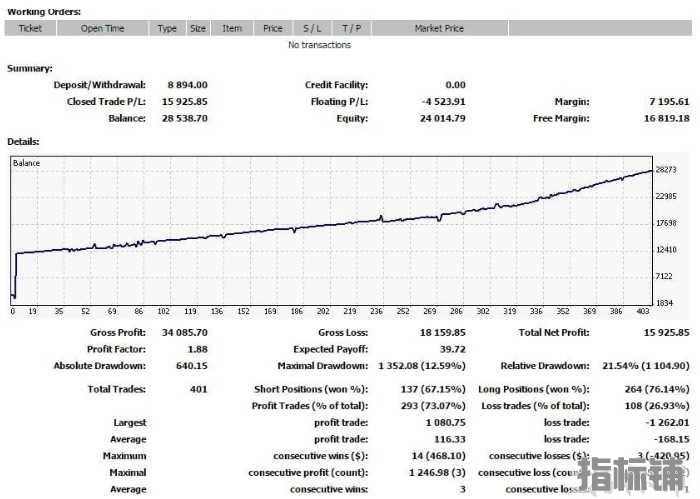Select the Ticket column header
This screenshot has height=499, width=700.
tap(30, 28)
